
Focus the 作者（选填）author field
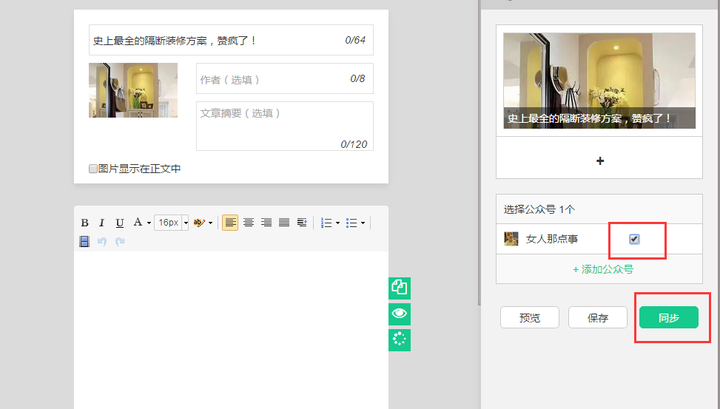point(285,78)
